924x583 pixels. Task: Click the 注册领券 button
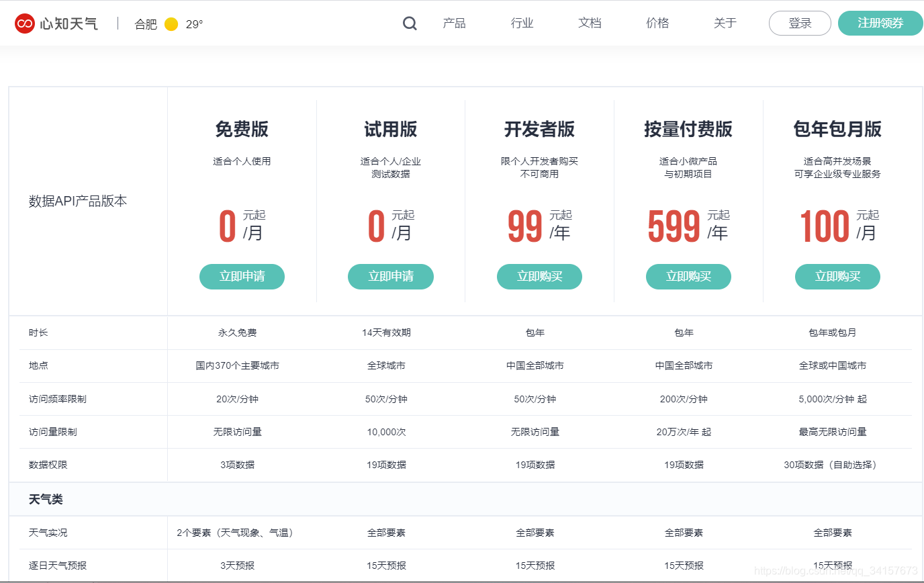pyautogui.click(x=880, y=24)
